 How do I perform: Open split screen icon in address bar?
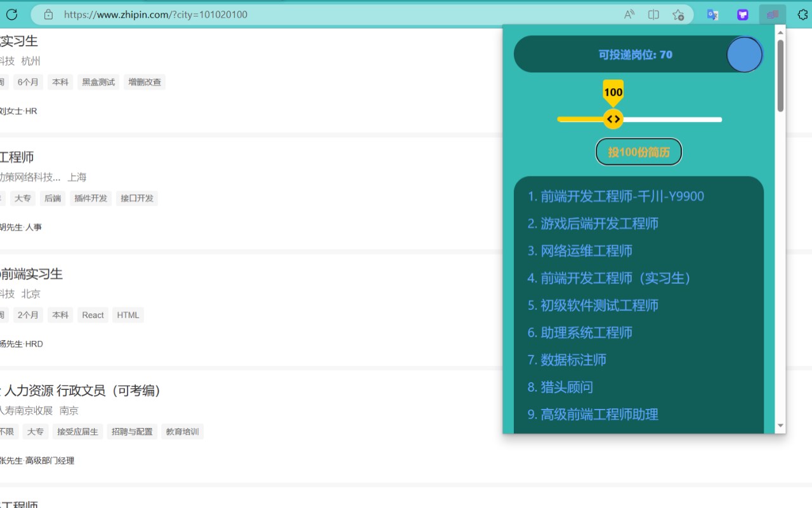tap(653, 15)
